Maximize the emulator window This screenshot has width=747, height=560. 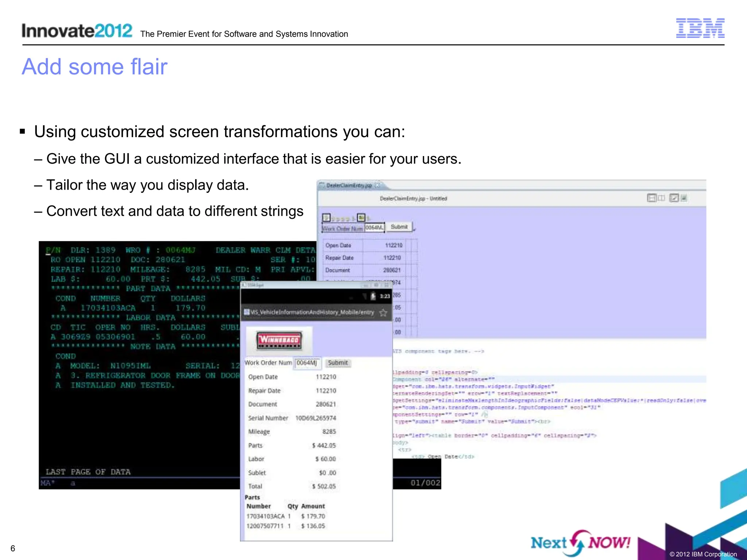[x=376, y=285]
